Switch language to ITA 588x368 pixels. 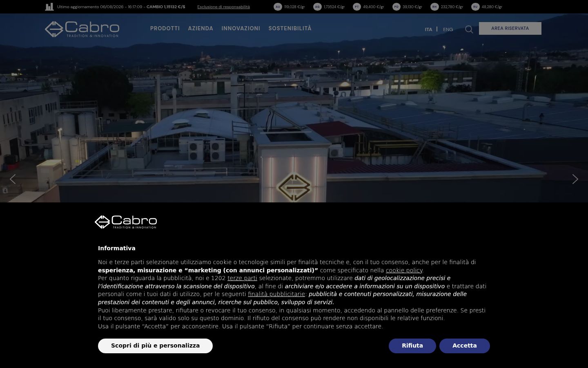pos(428,29)
